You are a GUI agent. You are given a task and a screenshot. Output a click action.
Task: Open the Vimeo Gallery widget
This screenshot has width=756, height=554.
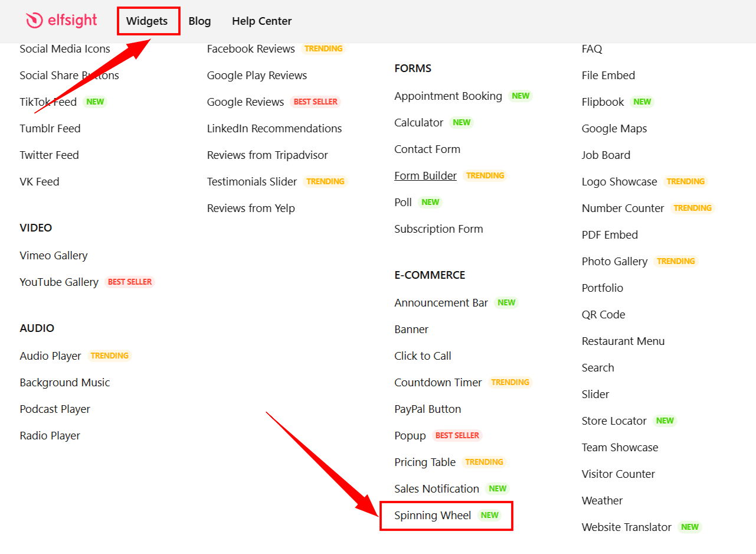54,256
